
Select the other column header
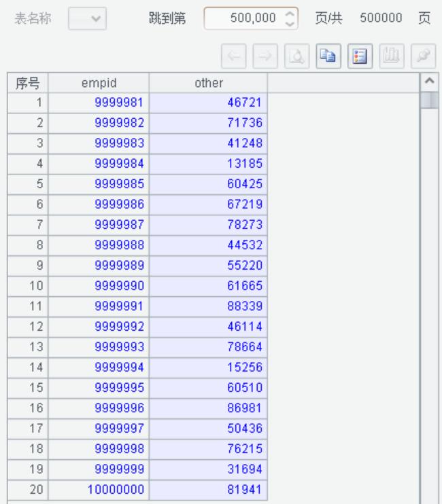click(x=209, y=83)
